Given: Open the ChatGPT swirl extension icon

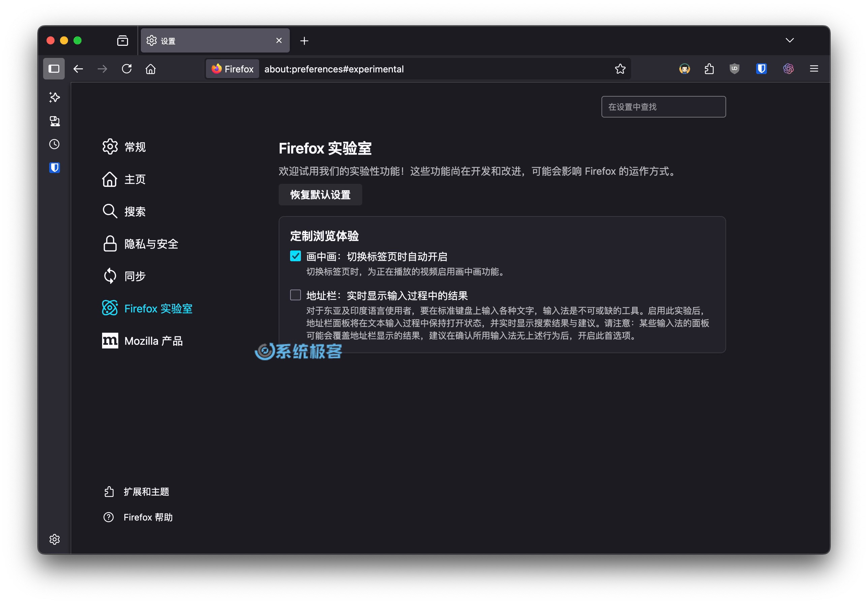Looking at the screenshot, I should (x=788, y=69).
